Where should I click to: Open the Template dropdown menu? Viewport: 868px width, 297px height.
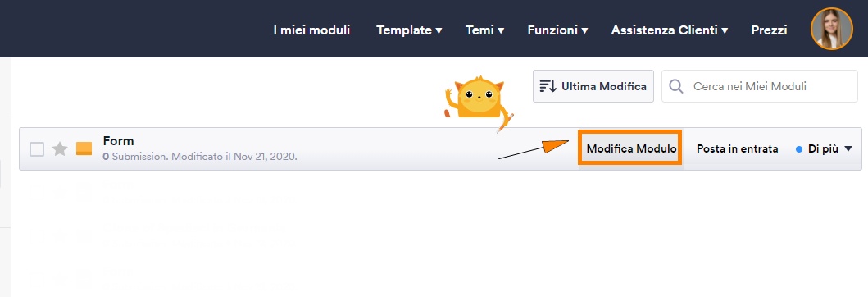(409, 30)
